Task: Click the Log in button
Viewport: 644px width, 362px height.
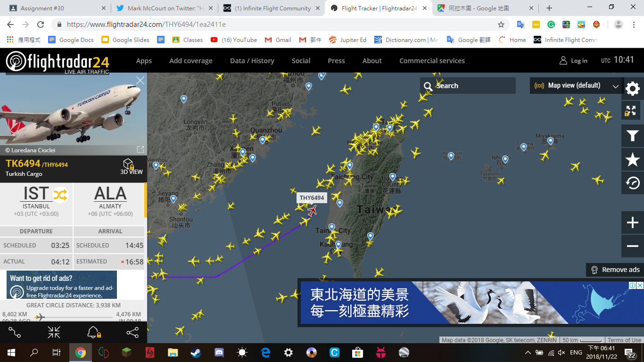Action: tap(573, 61)
